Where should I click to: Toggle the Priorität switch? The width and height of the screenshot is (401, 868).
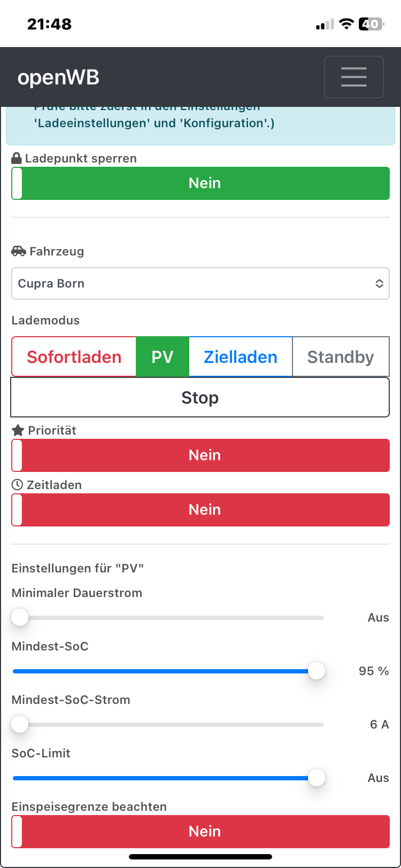[200, 455]
